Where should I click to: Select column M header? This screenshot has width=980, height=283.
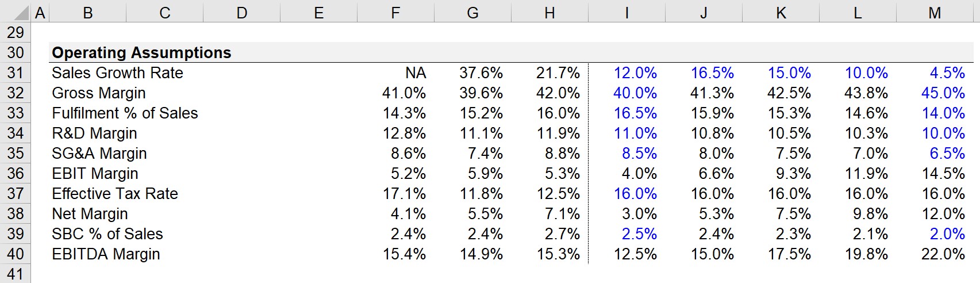click(x=935, y=13)
